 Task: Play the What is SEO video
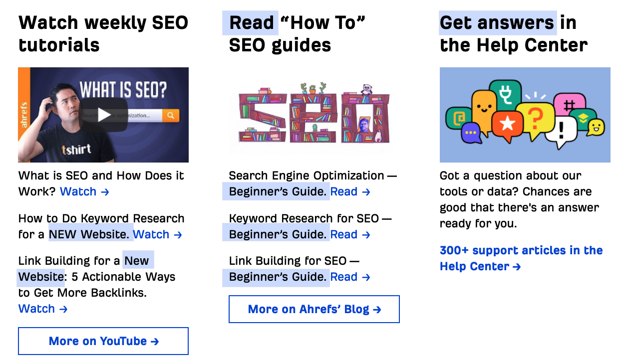(104, 115)
